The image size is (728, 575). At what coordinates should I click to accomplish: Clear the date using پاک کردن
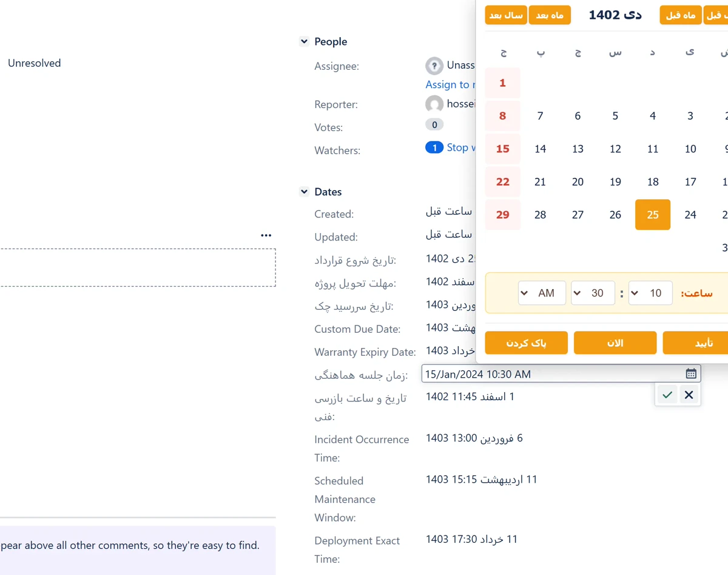coord(526,343)
